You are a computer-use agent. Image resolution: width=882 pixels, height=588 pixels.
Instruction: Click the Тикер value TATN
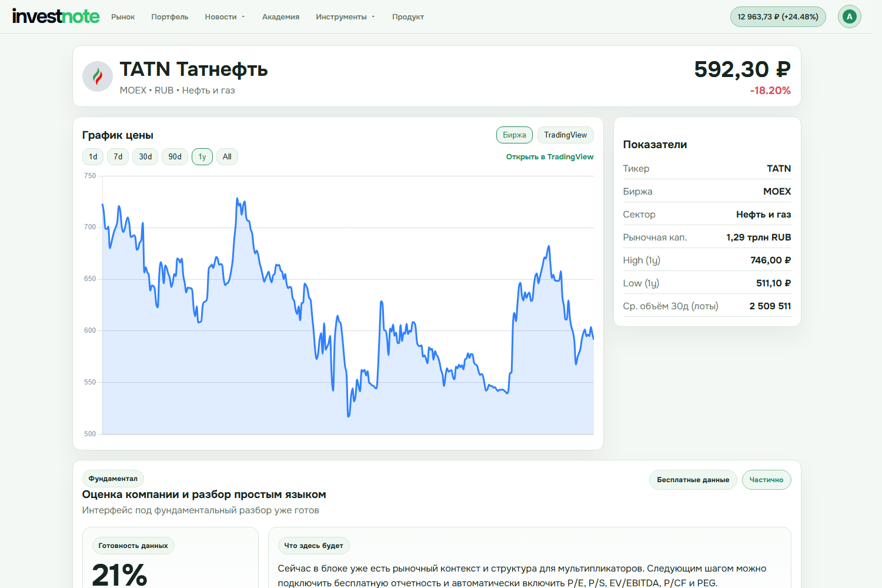[779, 169]
